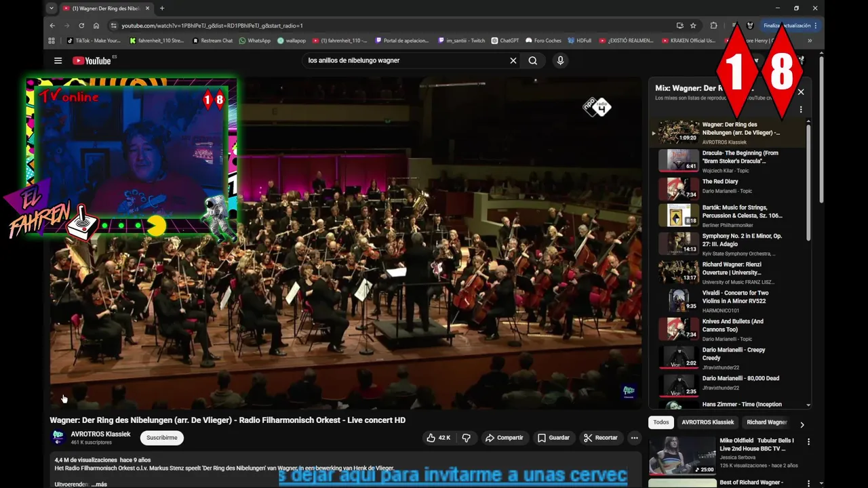Play Dario Marianelli - 80,000 Dead item

tap(728, 387)
